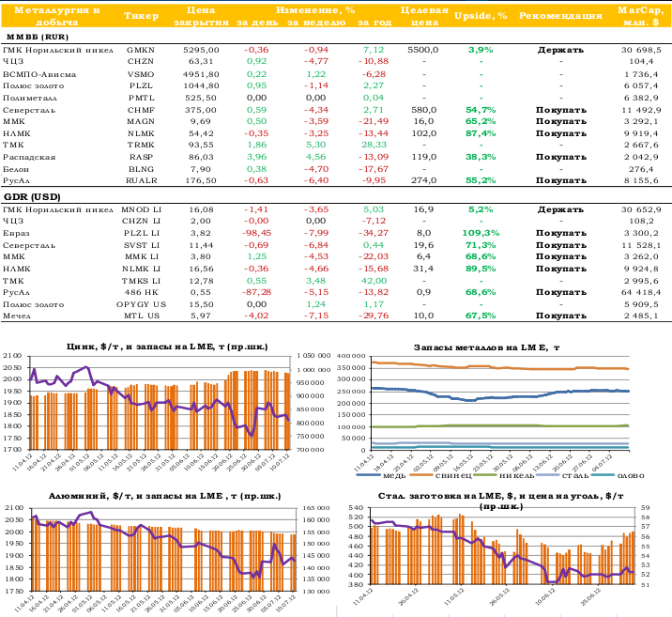Image resolution: width=672 pixels, height=617 pixels.
Task: Select the 'Белон' company name
Action: (16, 169)
